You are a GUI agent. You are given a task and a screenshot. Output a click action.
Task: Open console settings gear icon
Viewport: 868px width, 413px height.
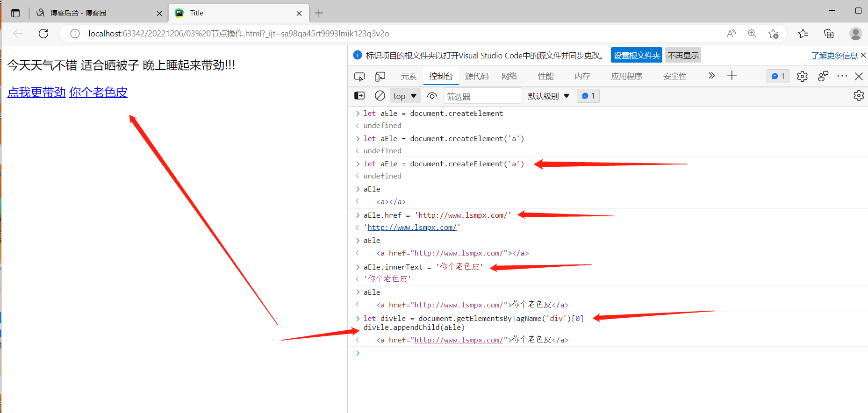click(859, 96)
